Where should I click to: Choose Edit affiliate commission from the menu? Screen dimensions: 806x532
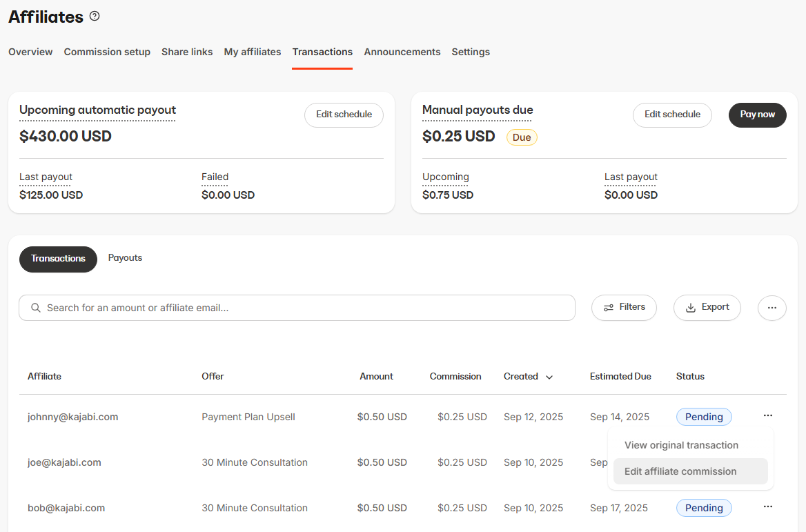click(690, 471)
